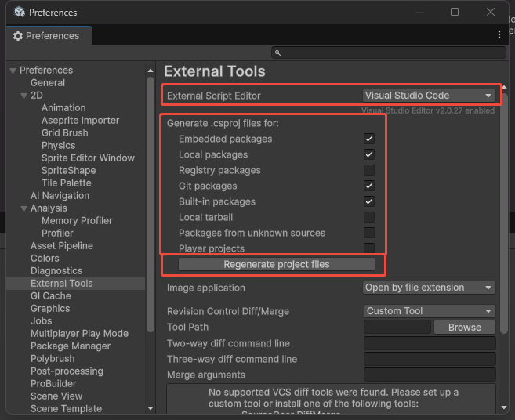Open Graphics preferences
Viewport: 515px width, 420px height.
pyautogui.click(x=50, y=309)
